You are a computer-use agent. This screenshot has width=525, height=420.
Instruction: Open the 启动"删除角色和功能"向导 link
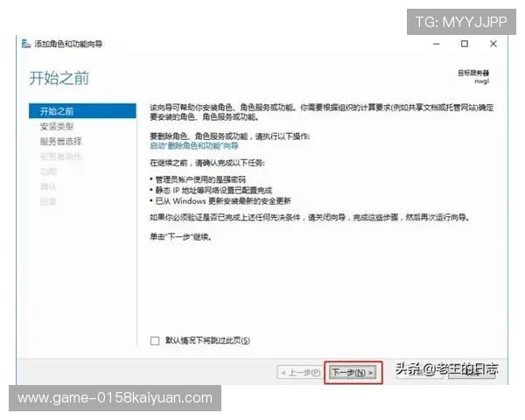pyautogui.click(x=194, y=146)
